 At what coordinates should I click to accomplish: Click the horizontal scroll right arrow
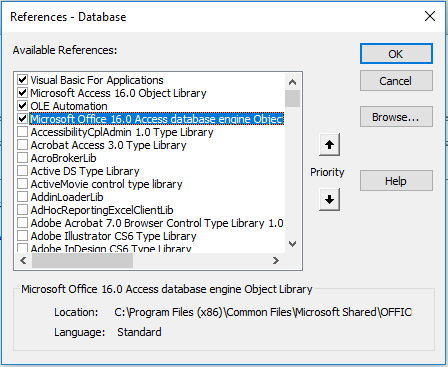pos(276,260)
